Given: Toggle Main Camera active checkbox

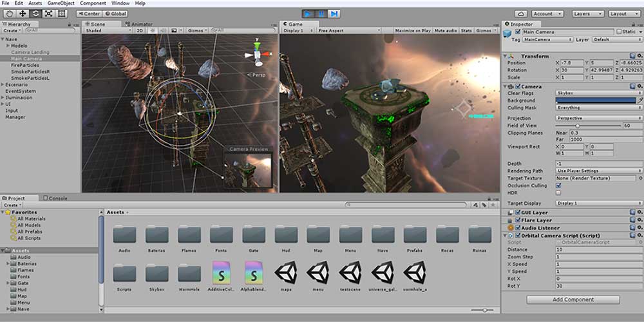Looking at the screenshot, I should click(518, 32).
